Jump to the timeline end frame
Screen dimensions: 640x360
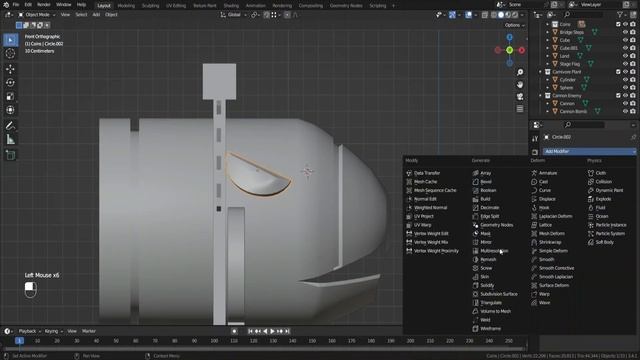click(x=287, y=331)
